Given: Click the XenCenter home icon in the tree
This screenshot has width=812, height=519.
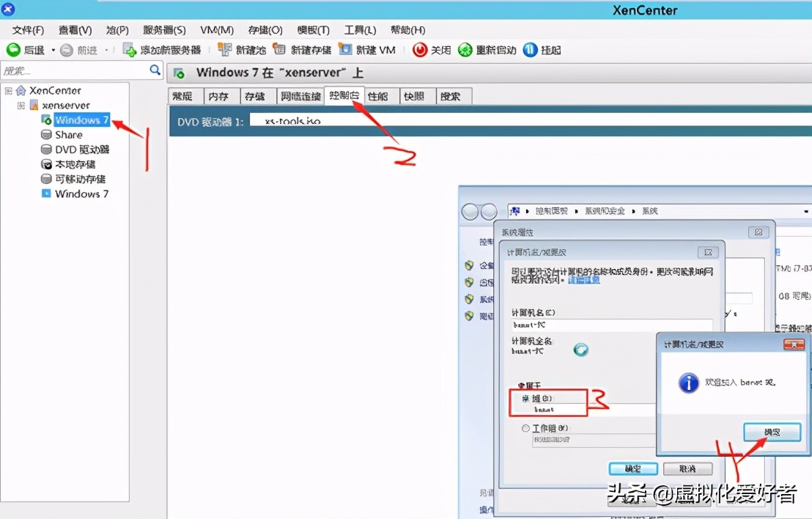Looking at the screenshot, I should (x=21, y=91).
